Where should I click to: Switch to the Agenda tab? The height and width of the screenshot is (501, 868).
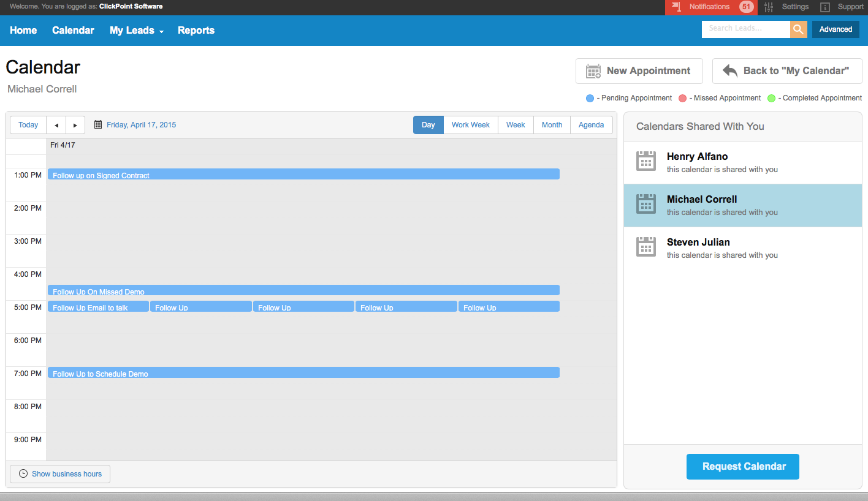[x=590, y=124]
